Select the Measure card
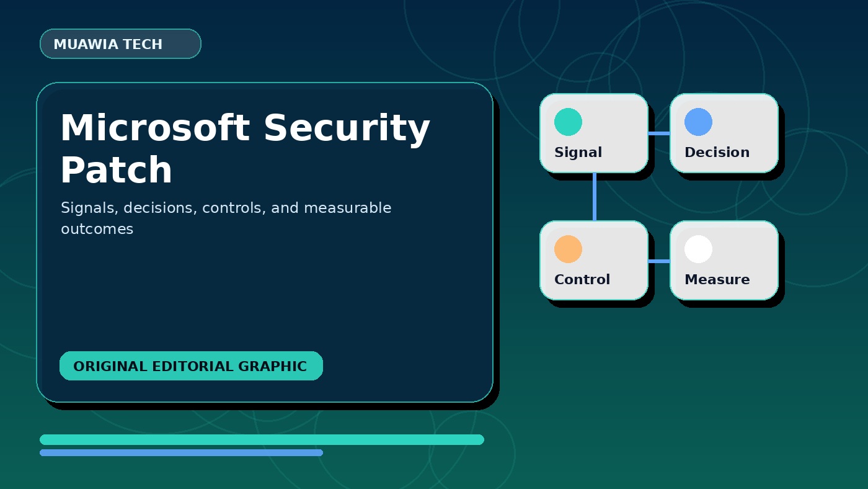This screenshot has width=868, height=489. tap(724, 260)
